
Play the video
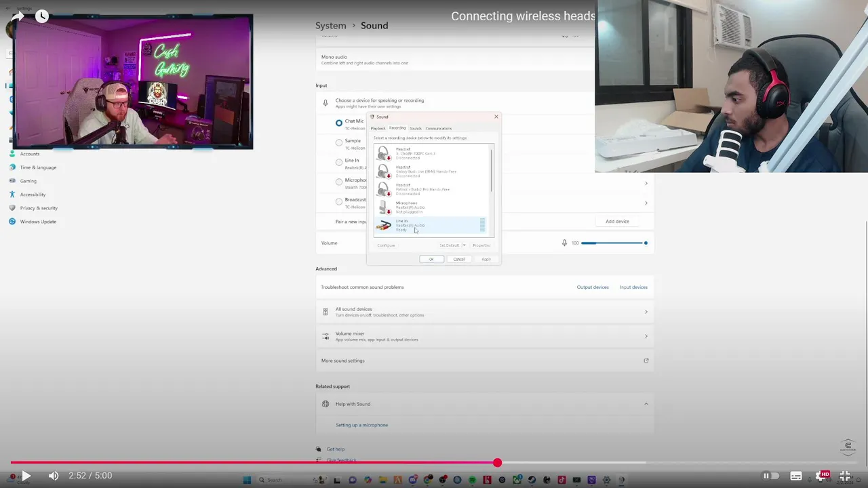pyautogui.click(x=25, y=476)
